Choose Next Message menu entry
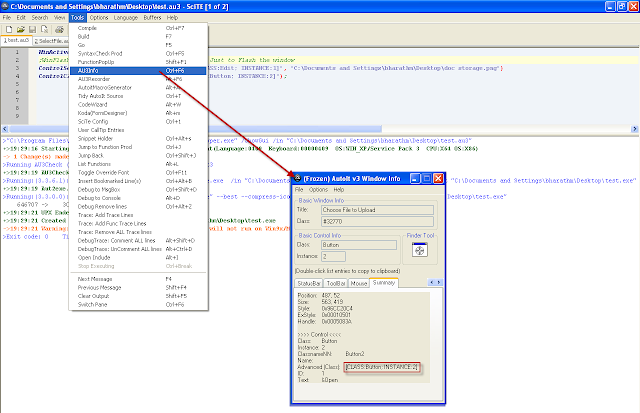The image size is (640, 413). pos(138,279)
